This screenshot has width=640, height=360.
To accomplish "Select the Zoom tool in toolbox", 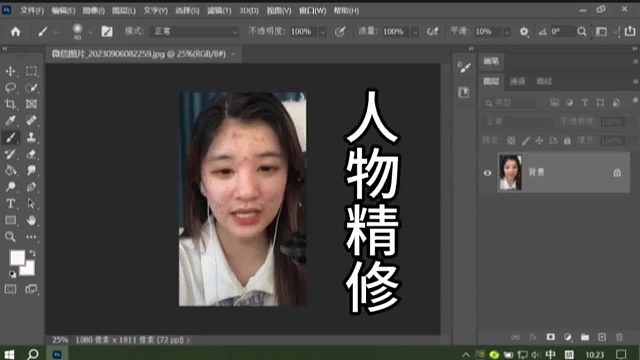I will pos(10,236).
